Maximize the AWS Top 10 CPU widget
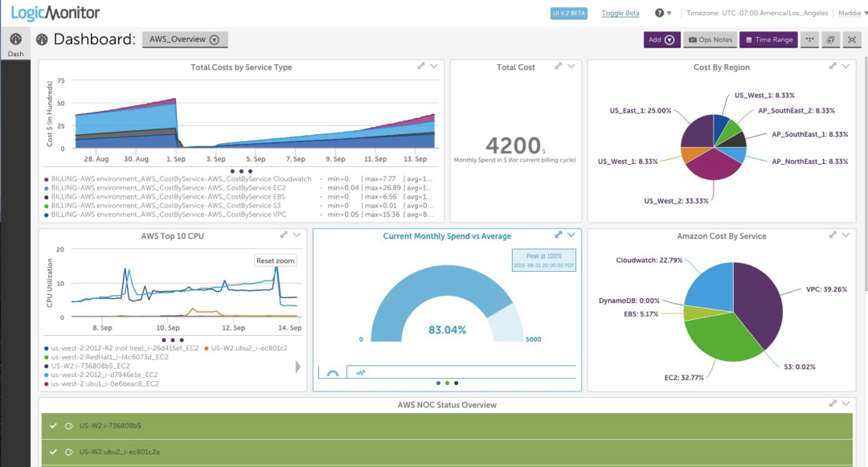 [284, 235]
